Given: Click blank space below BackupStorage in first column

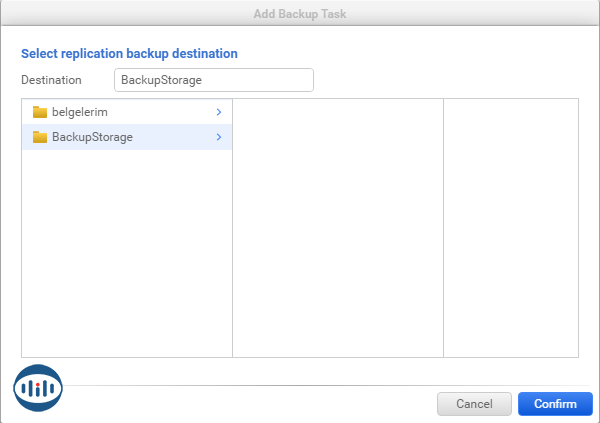Looking at the screenshot, I should (x=127, y=250).
